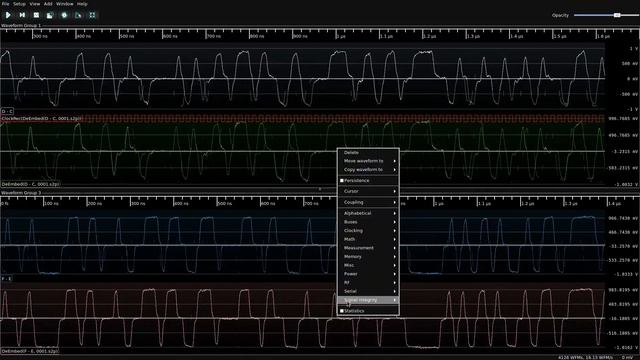Viewport: 640px width, 360px height.
Task: Click the DeEmbed(D - C, 0001.s2p) label
Action: pyautogui.click(x=30, y=184)
